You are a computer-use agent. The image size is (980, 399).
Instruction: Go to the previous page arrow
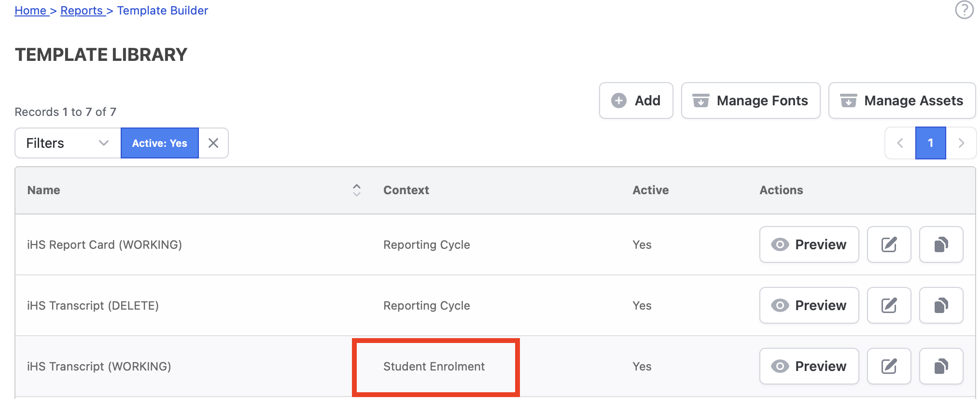pos(900,143)
